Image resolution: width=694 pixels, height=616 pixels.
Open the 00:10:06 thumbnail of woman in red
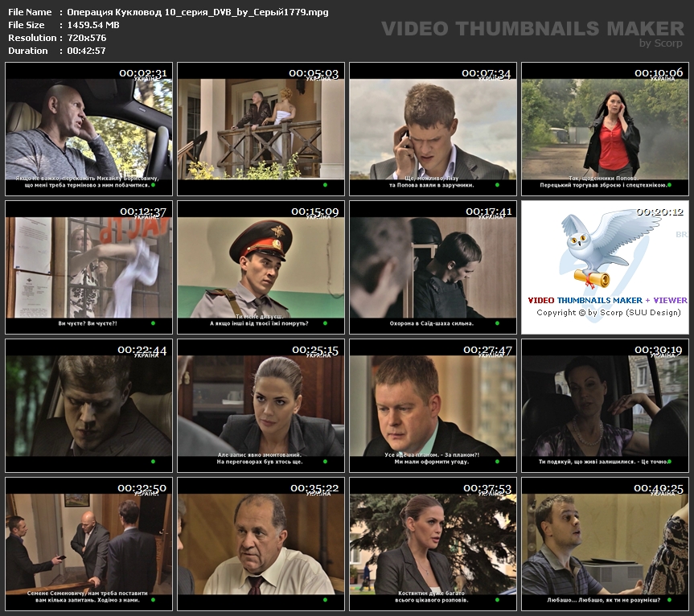tap(605, 129)
